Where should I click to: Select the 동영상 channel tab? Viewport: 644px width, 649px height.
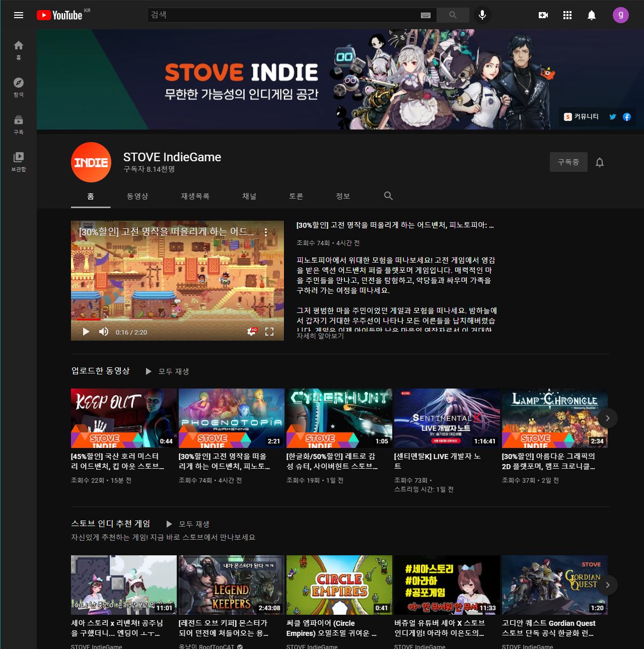[137, 196]
